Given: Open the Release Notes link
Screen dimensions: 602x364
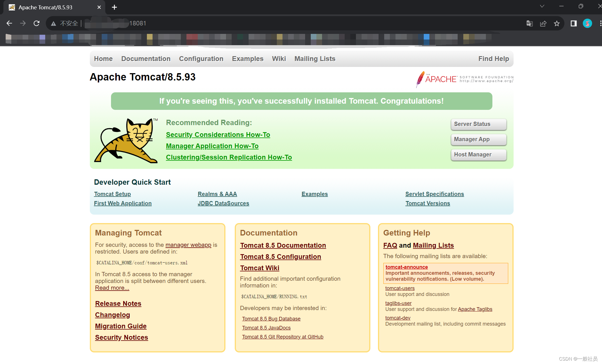Looking at the screenshot, I should tap(118, 303).
